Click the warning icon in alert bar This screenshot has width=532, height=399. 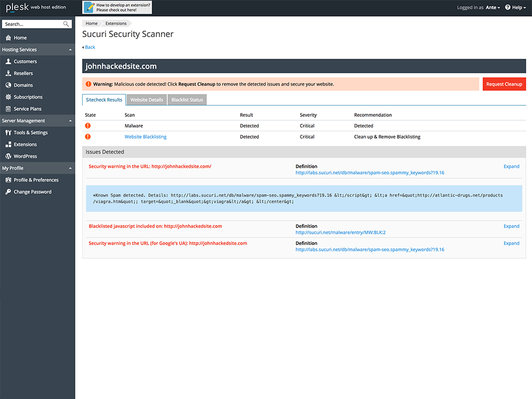click(88, 84)
